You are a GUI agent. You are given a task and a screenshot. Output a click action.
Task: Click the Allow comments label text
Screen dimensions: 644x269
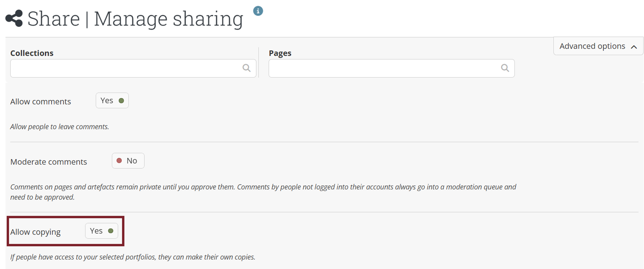point(40,102)
